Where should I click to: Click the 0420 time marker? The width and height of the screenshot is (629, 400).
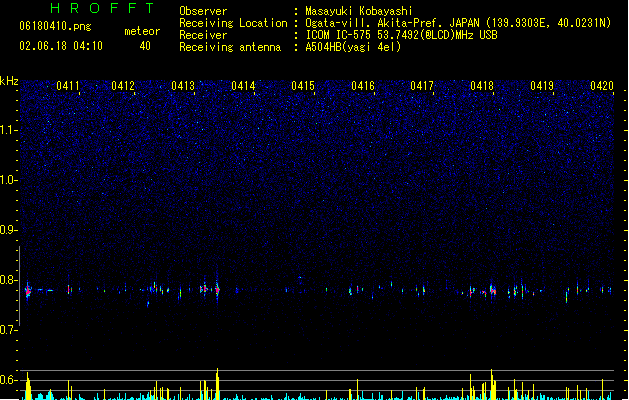coord(602,86)
